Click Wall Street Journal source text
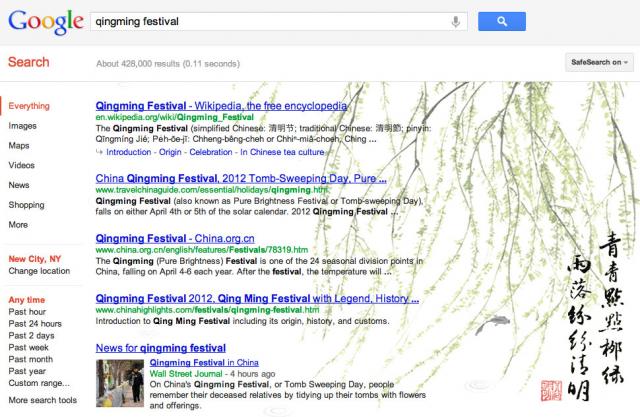 pyautogui.click(x=186, y=374)
